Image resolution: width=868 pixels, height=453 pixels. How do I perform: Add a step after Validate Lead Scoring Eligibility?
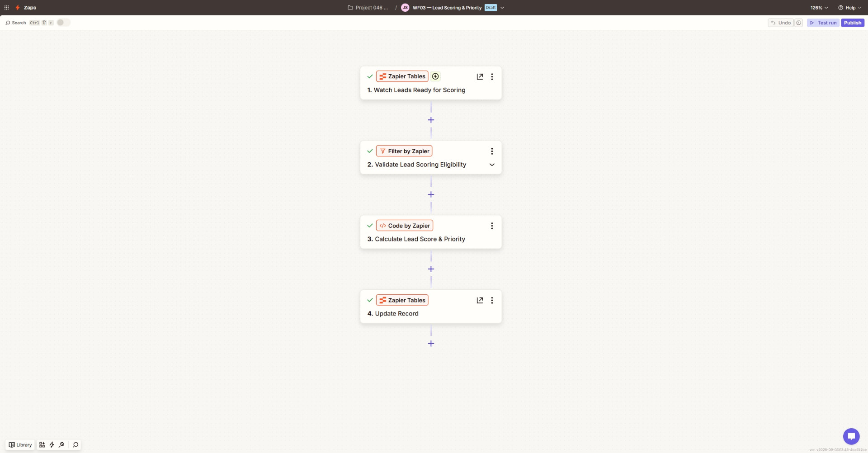431,194
